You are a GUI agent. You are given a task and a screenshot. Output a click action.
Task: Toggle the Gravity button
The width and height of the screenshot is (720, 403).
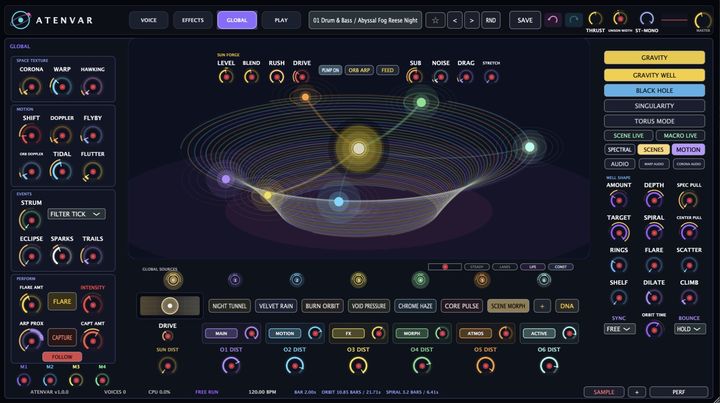(x=654, y=57)
